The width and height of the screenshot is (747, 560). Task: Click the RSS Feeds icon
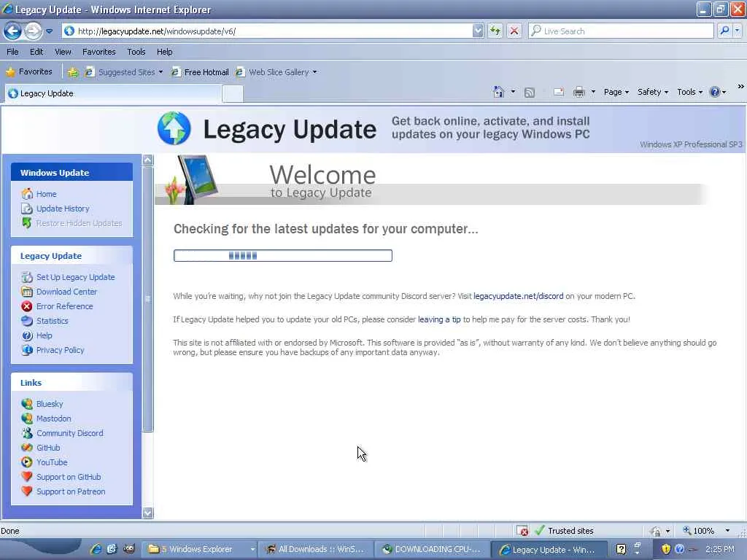pyautogui.click(x=530, y=93)
